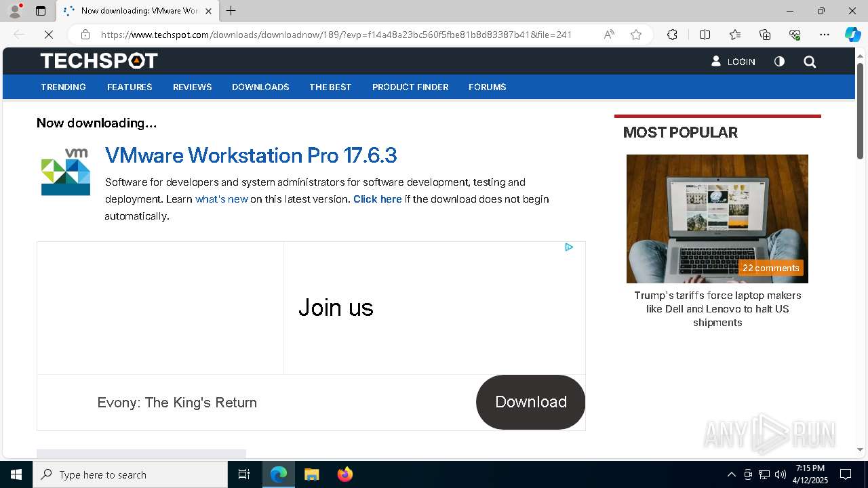This screenshot has width=868, height=488.
Task: Open the Windows Start menu
Action: pos(16,474)
